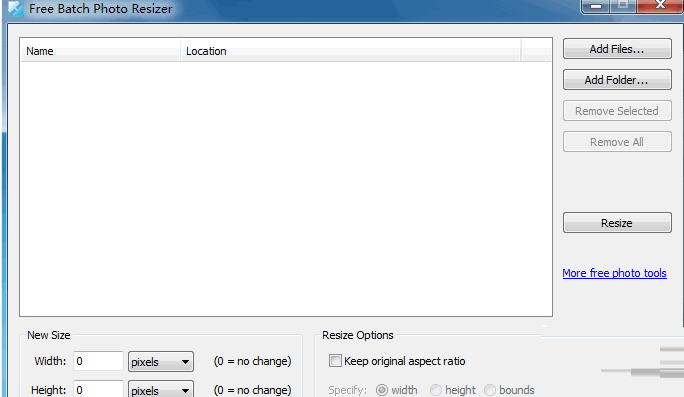Image resolution: width=684 pixels, height=397 pixels.
Task: Close the Free Batch Photo Resizer window
Action: 660,5
